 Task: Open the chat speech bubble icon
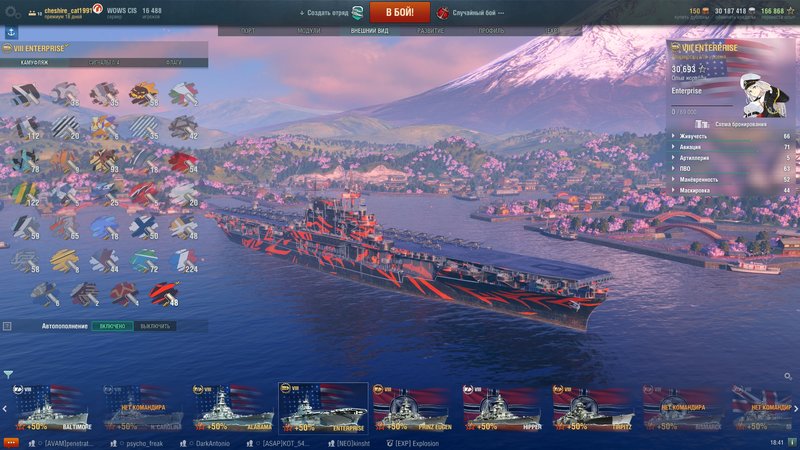(11, 443)
